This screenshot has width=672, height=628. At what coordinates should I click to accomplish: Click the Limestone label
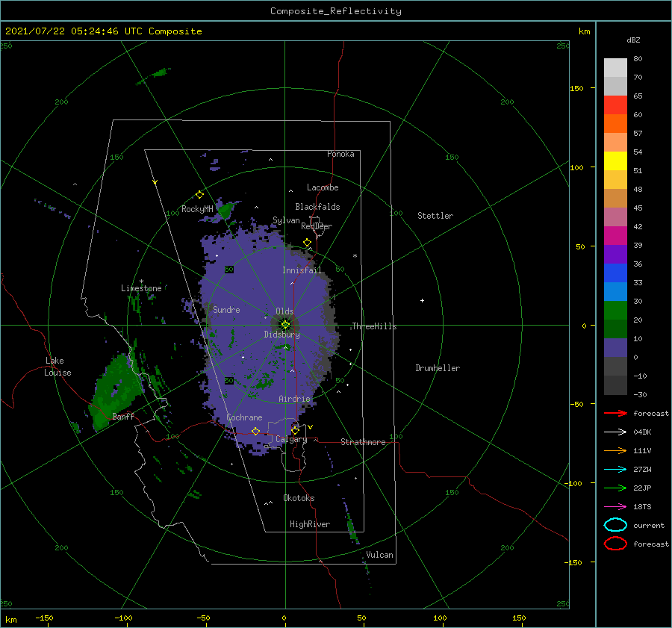point(141,288)
